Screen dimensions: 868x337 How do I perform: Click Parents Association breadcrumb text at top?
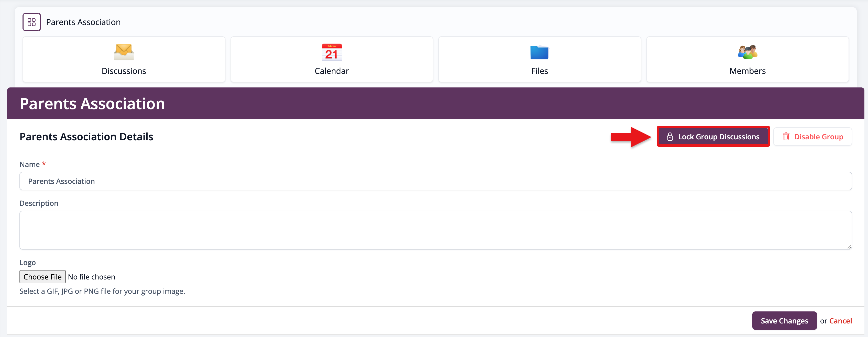tap(83, 22)
